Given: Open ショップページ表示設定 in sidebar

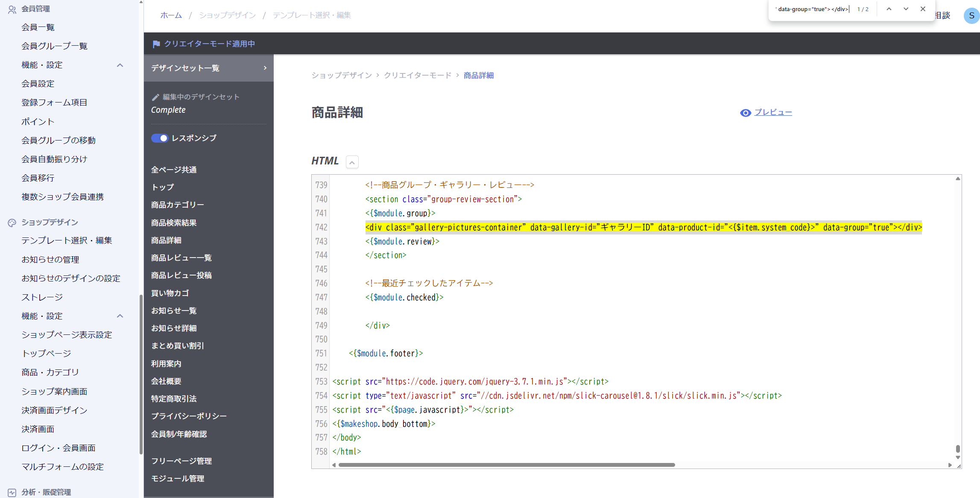Looking at the screenshot, I should (x=67, y=335).
